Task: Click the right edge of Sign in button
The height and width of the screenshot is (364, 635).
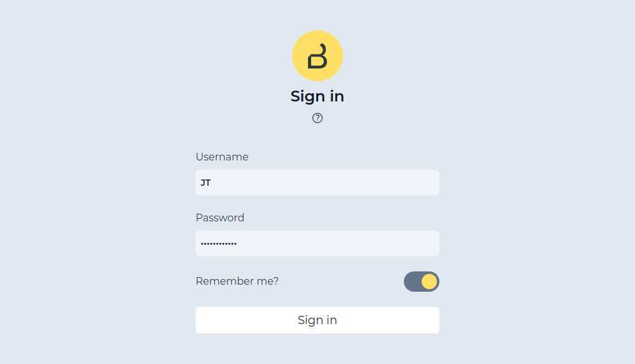Action: pyautogui.click(x=434, y=320)
